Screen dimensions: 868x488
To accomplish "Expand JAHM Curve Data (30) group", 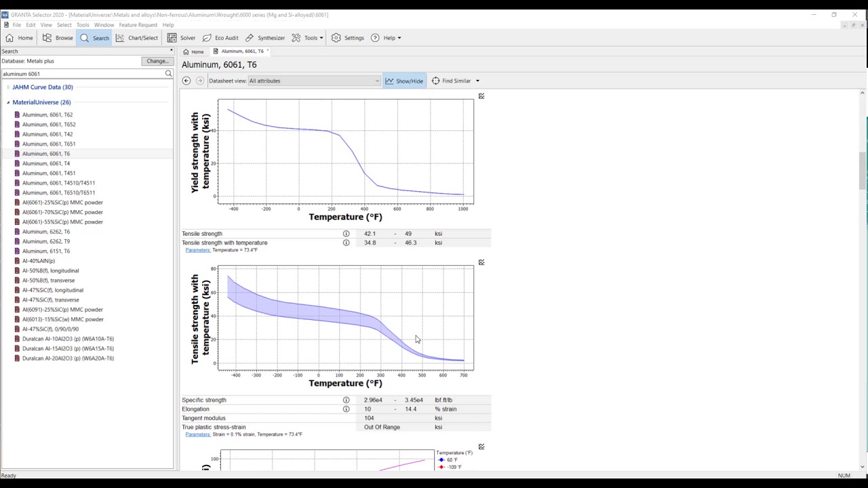I will 8,87.
